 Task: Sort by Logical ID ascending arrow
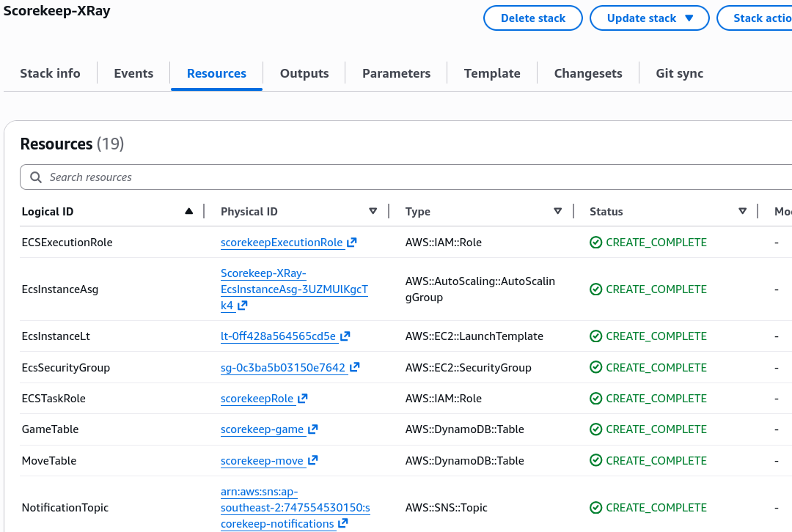click(x=189, y=211)
